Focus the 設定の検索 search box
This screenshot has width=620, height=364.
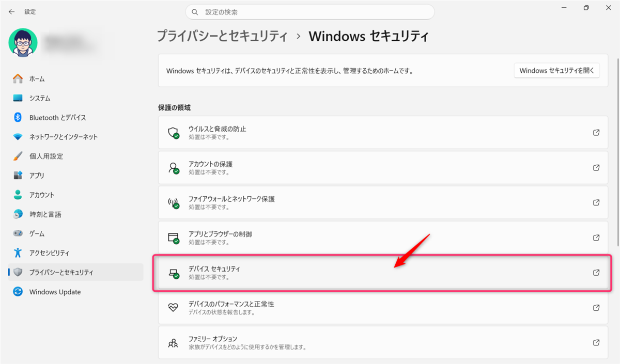pos(310,11)
